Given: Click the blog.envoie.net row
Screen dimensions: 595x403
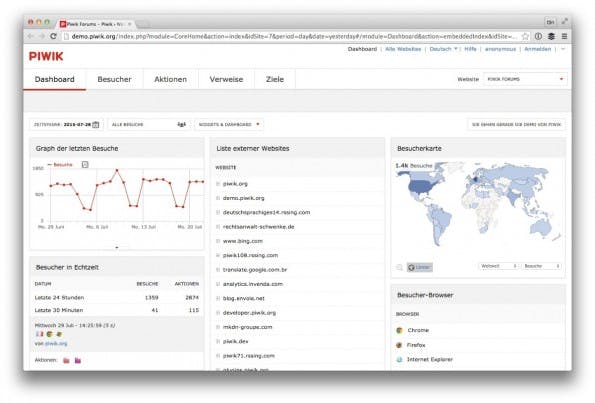Looking at the screenshot, I should coord(298,298).
